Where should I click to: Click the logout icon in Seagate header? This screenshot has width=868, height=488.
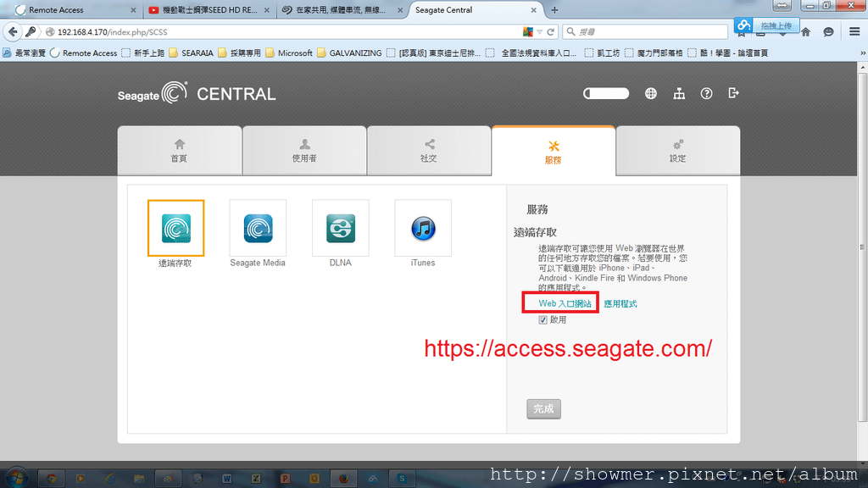(733, 93)
